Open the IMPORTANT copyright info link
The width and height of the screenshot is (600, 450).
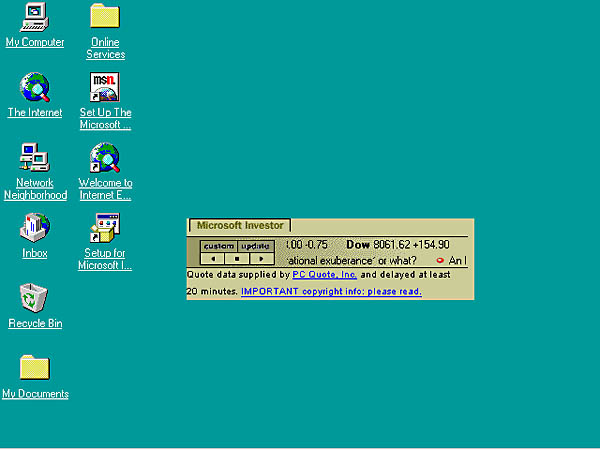pos(331,292)
